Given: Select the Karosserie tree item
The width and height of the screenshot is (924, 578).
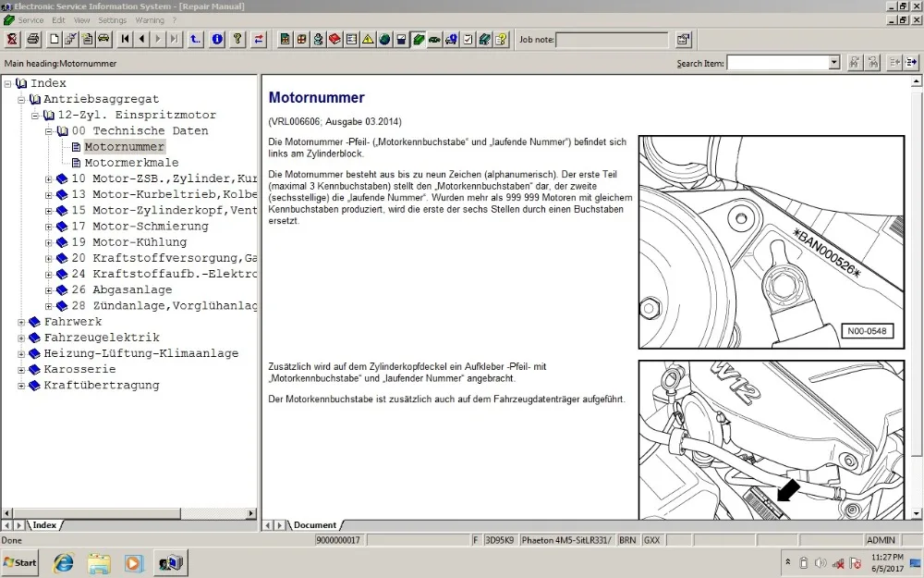Looking at the screenshot, I should tap(79, 370).
